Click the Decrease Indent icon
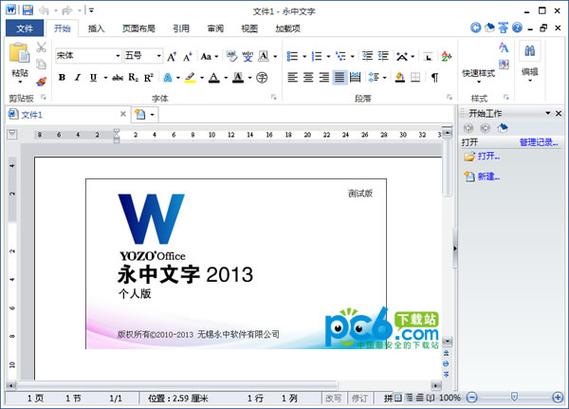The image size is (569, 409). [367, 56]
